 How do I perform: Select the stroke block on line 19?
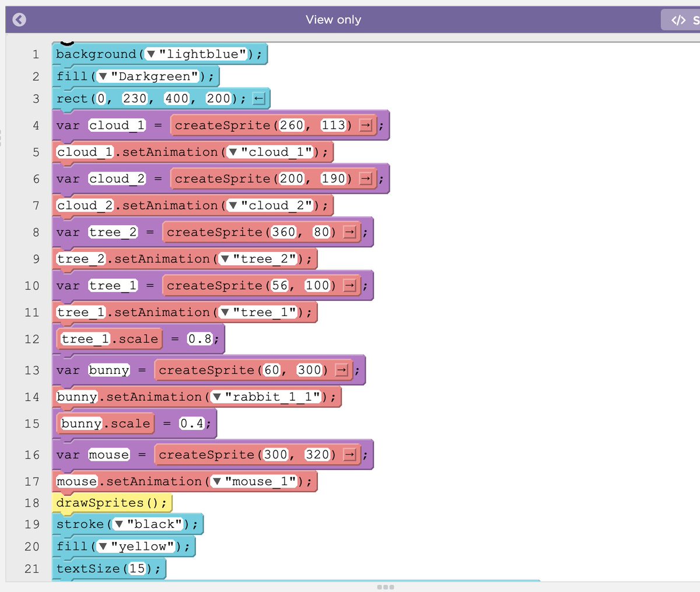[128, 524]
